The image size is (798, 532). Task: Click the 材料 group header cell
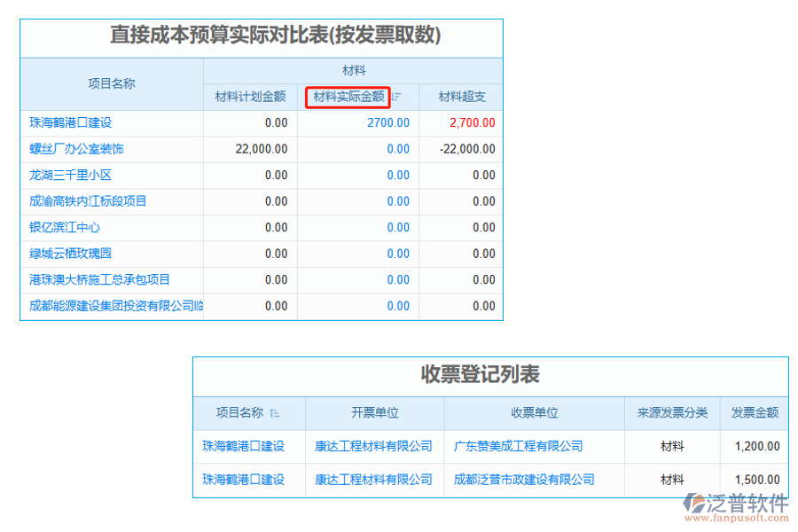click(x=353, y=71)
